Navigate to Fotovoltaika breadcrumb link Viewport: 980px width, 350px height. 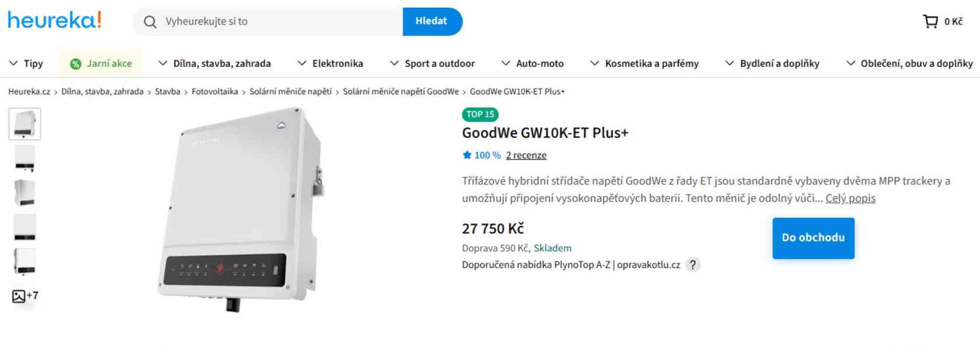(215, 92)
